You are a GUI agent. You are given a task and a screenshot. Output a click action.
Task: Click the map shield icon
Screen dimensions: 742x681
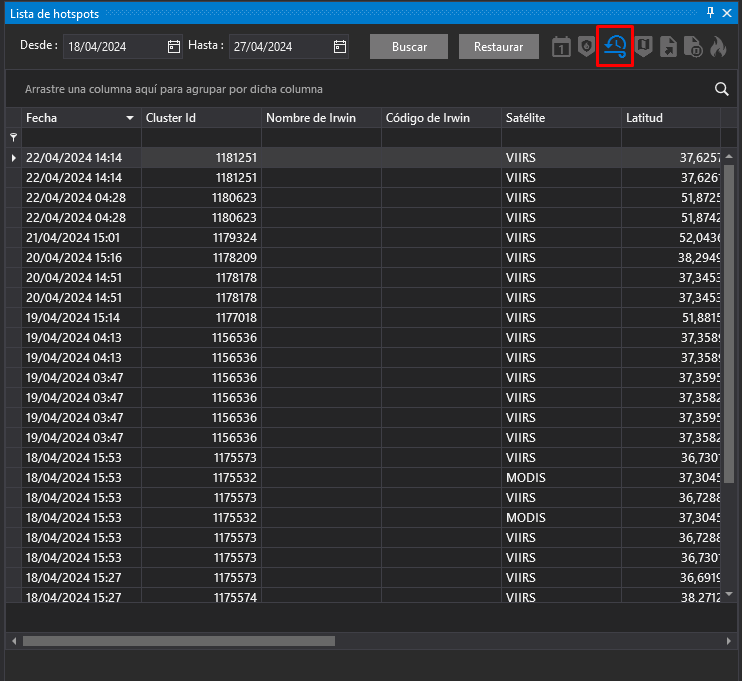(644, 47)
